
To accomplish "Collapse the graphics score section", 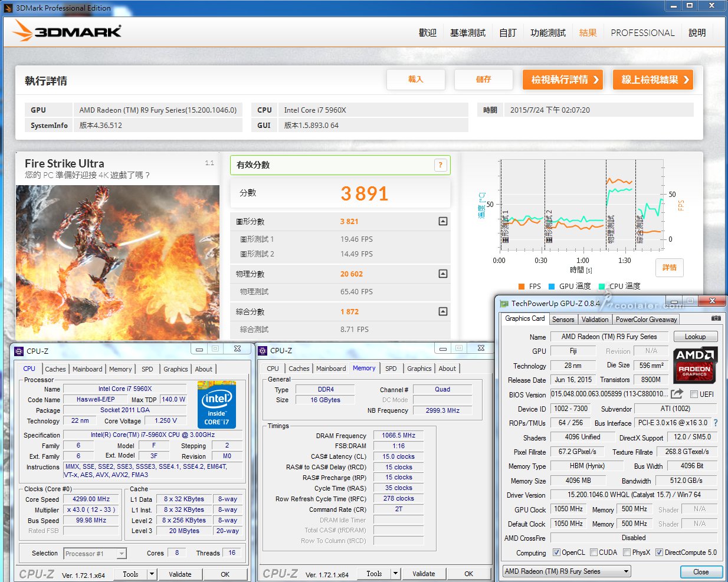I will pos(443,221).
